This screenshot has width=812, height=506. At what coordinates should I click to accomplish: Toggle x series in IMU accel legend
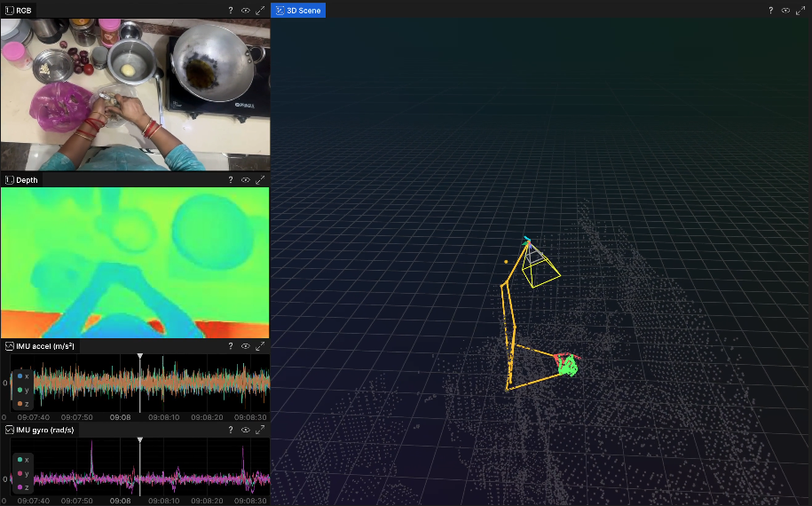click(23, 376)
